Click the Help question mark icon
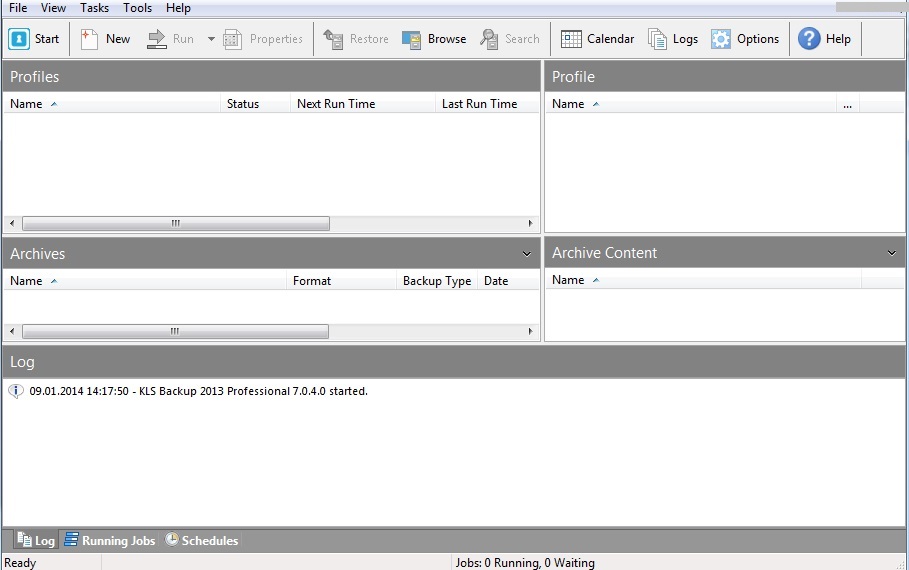 (809, 39)
